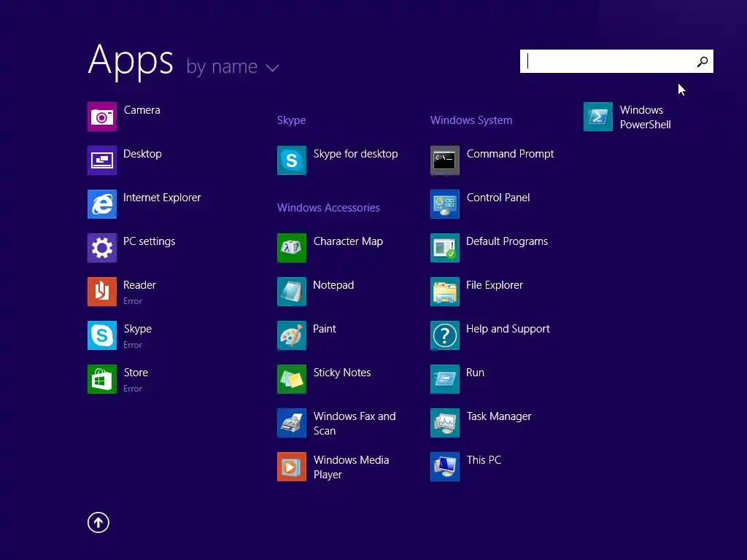Click the 'Character Map' label

tap(348, 241)
